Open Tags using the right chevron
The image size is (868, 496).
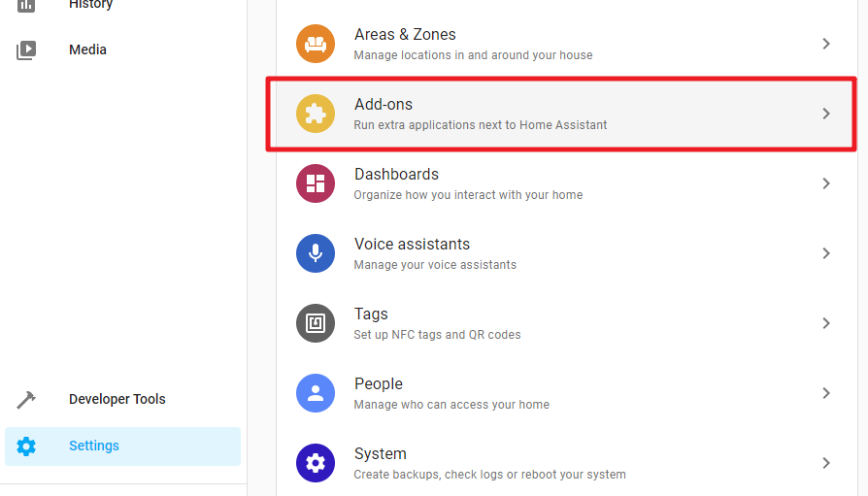(826, 323)
